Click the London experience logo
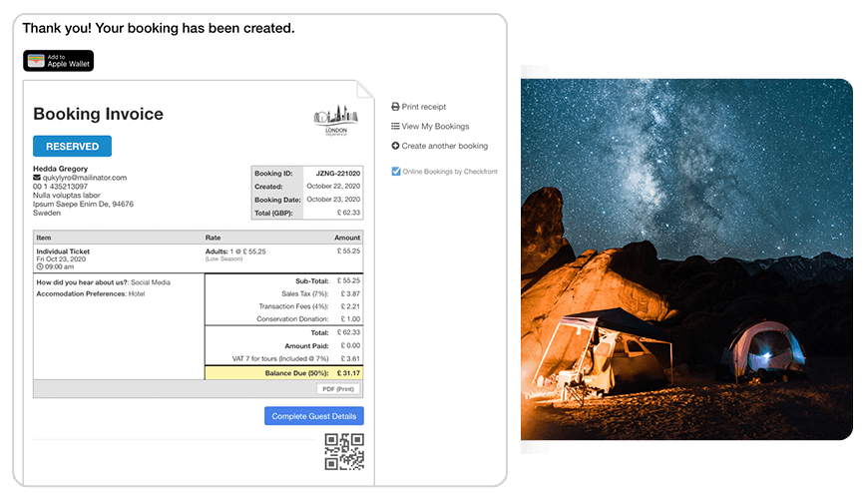The width and height of the screenshot is (868, 501). 336,121
